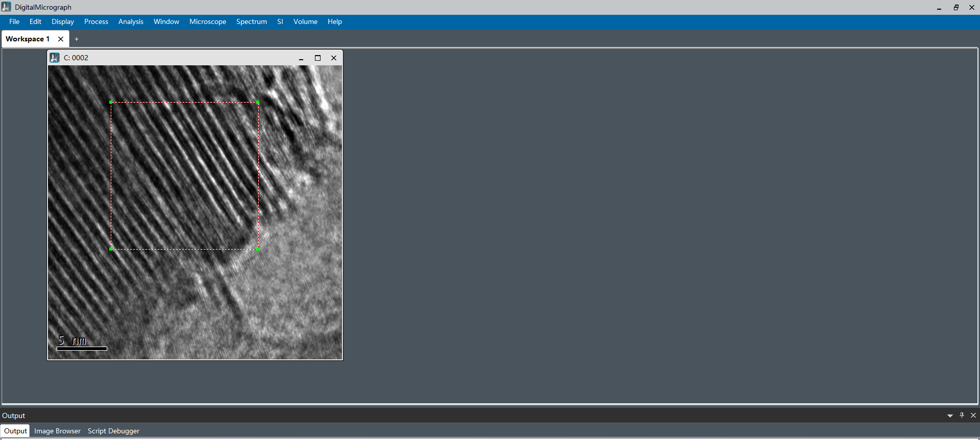Click the bottom-left ROI corner handle
Viewport: 980px width, 440px height.
pos(111,249)
